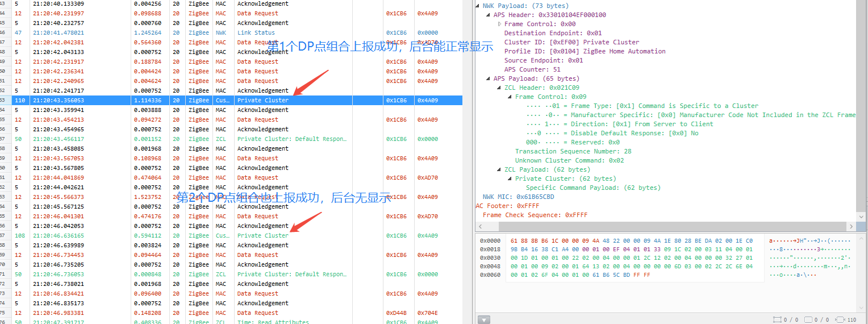
Task: Click the 0x0000 first hex dump row
Action: point(577,240)
